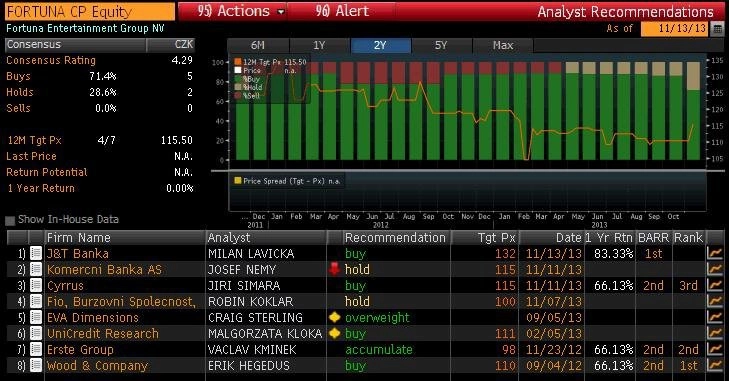This screenshot has width=729, height=381.
Task: Open Komercni Banka AS firm link
Action: [104, 269]
